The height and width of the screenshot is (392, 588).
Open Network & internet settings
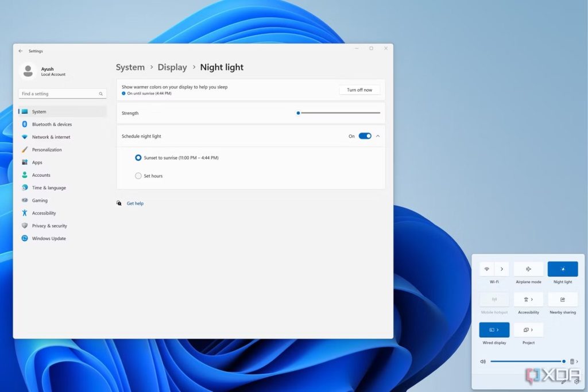(51, 137)
